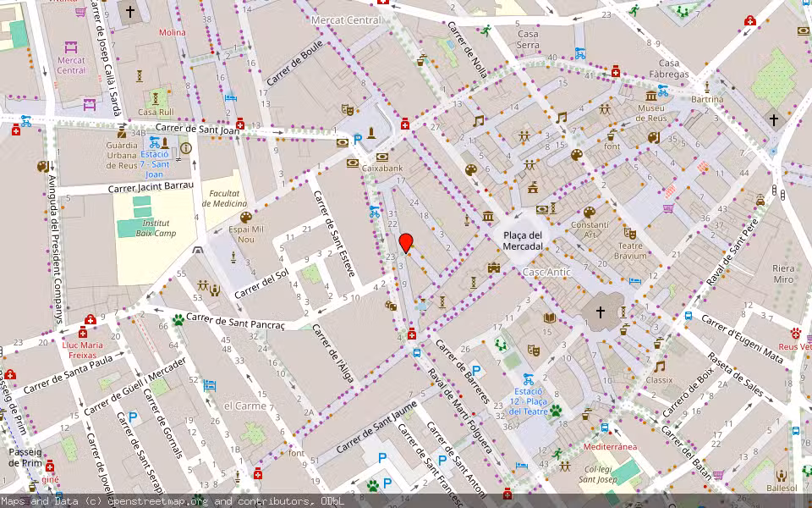
Task: Select the Molina label
Action: [x=173, y=32]
